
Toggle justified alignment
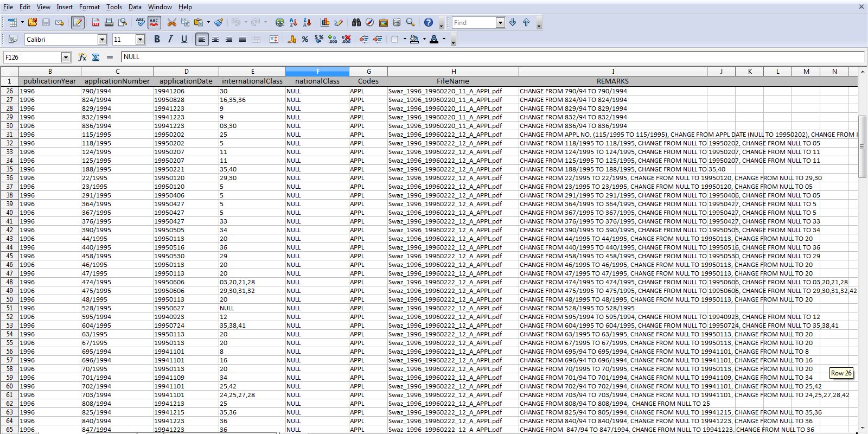[242, 39]
